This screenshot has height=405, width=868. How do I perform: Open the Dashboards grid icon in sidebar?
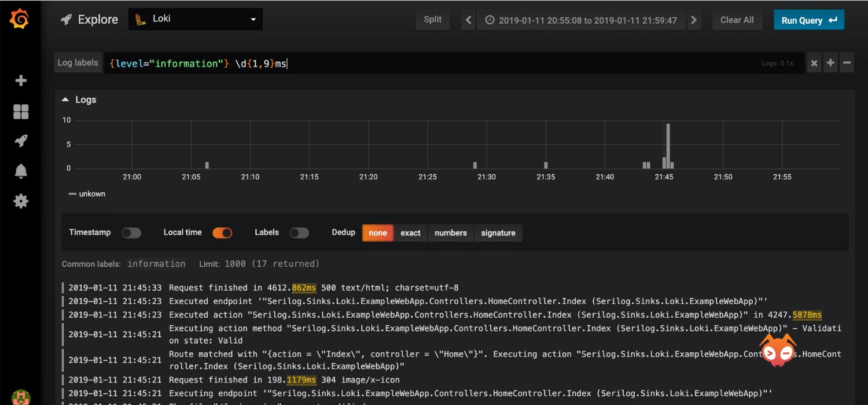21,112
